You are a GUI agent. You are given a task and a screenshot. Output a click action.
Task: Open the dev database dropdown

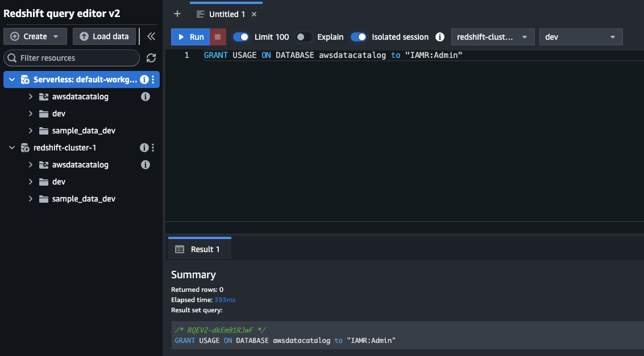click(581, 37)
